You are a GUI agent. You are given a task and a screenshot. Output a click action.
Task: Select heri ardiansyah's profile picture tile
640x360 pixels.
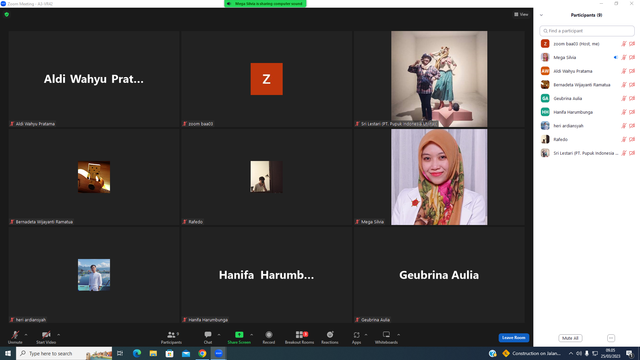(x=94, y=275)
